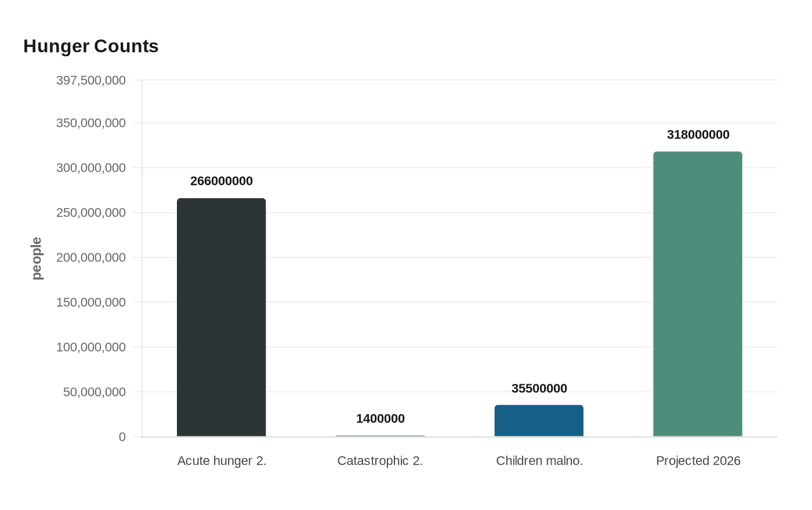812x510 pixels.
Task: Click the 35500000 data label
Action: [539, 389]
